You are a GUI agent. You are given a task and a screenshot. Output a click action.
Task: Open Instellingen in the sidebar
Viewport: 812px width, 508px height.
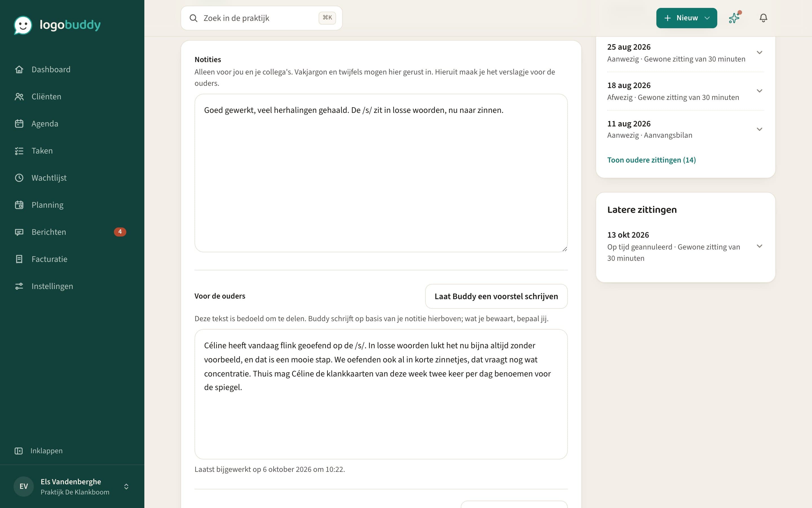(72, 286)
